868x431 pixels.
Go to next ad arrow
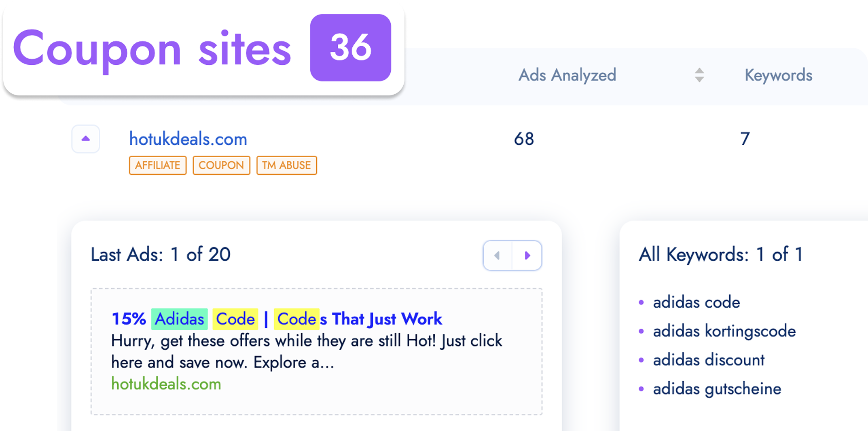coord(527,256)
